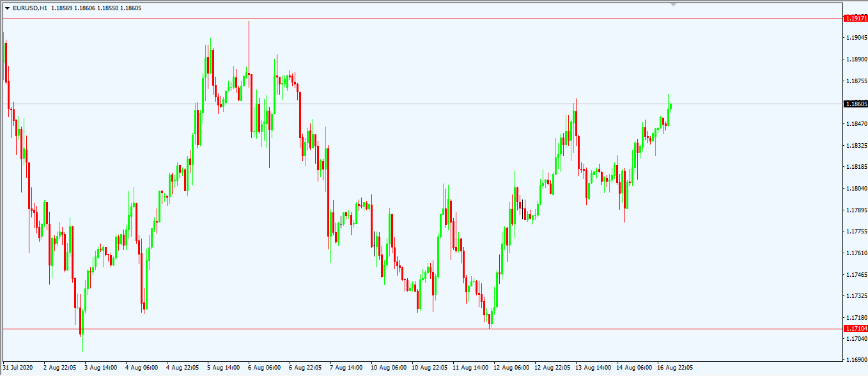This screenshot has width=868, height=376.
Task: Click the red 1.17104 price tag
Action: point(856,328)
